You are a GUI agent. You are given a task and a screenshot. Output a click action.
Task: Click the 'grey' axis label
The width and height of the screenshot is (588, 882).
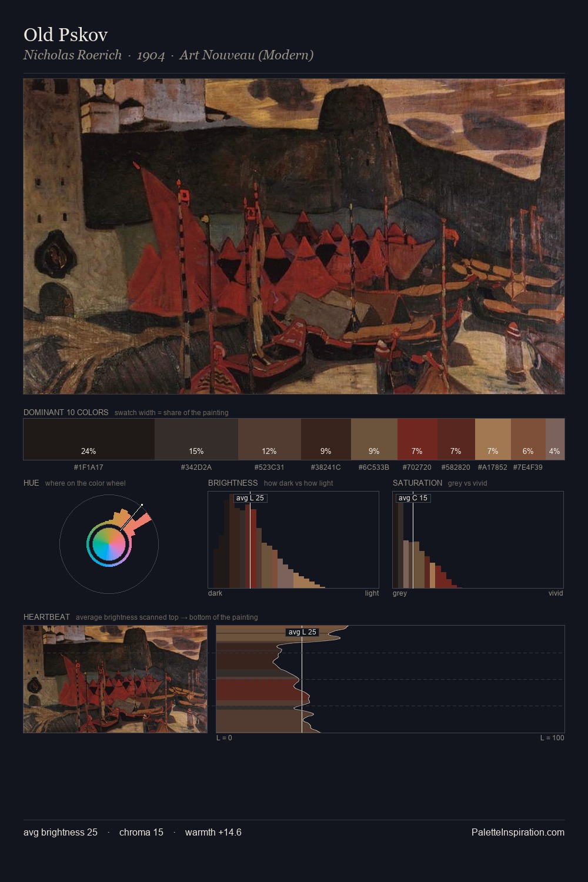tap(400, 593)
